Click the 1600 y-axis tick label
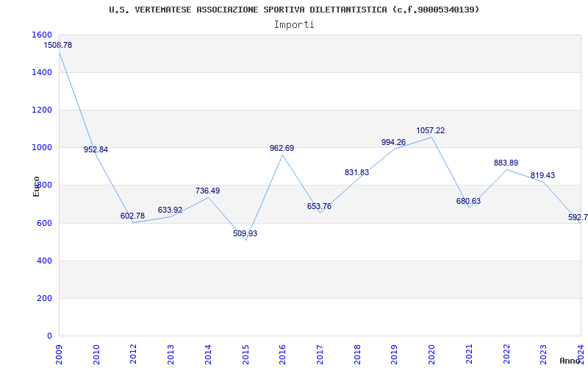 click(x=43, y=35)
